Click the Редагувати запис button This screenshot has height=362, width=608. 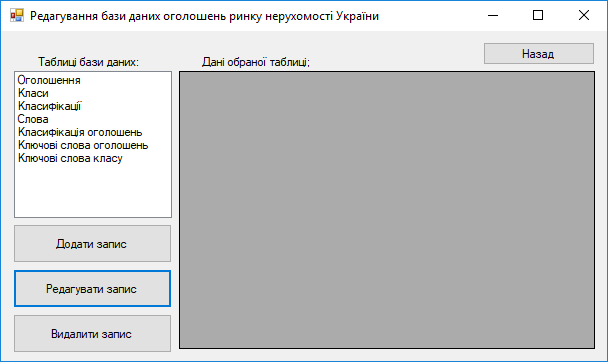point(92,288)
